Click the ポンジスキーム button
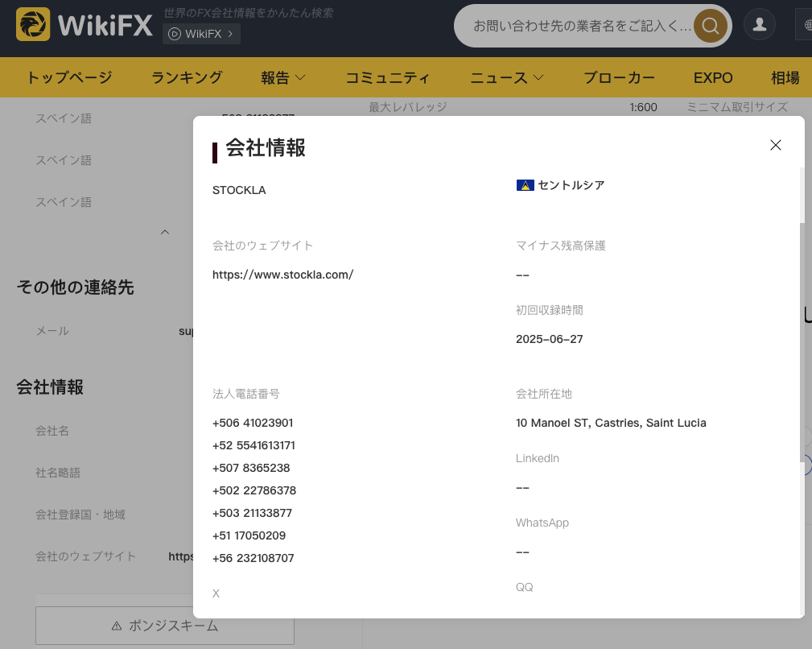Image resolution: width=812 pixels, height=649 pixels. click(165, 626)
